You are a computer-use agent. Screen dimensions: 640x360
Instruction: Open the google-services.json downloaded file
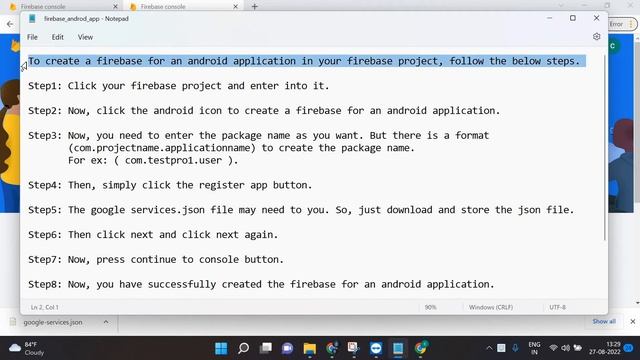[53, 322]
